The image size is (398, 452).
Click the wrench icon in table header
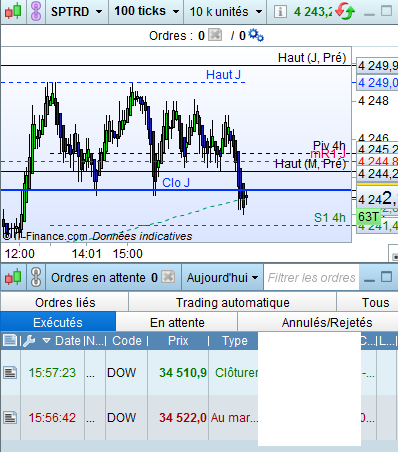pos(29,341)
